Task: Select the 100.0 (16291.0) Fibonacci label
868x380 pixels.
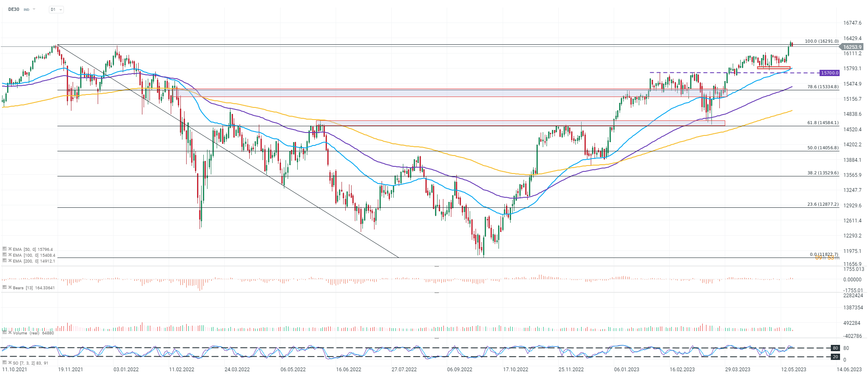Action: [x=821, y=41]
